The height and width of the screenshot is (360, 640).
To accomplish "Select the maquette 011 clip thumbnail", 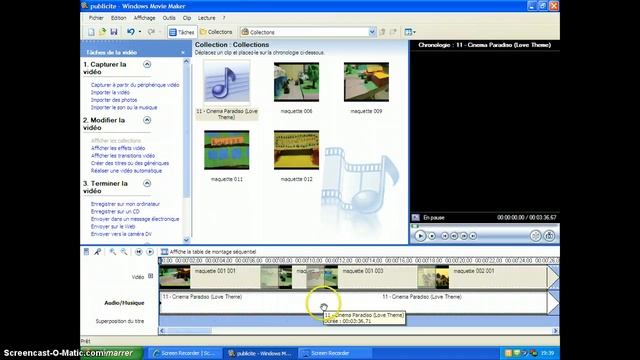I will click(227, 150).
